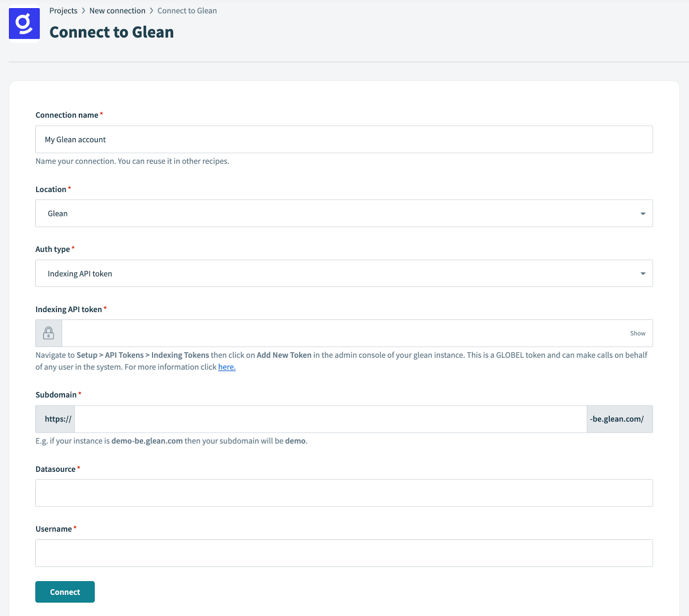
Task: Select New connection in the breadcrumb
Action: click(x=118, y=10)
